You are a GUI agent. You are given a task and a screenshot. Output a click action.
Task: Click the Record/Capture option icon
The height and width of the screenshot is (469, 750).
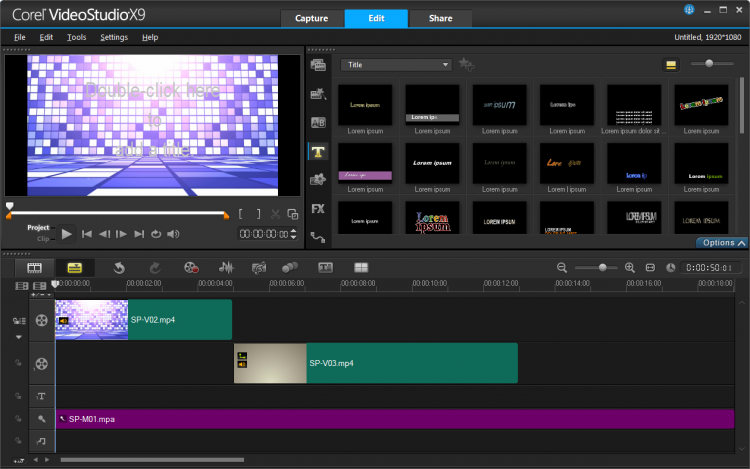[x=191, y=268]
